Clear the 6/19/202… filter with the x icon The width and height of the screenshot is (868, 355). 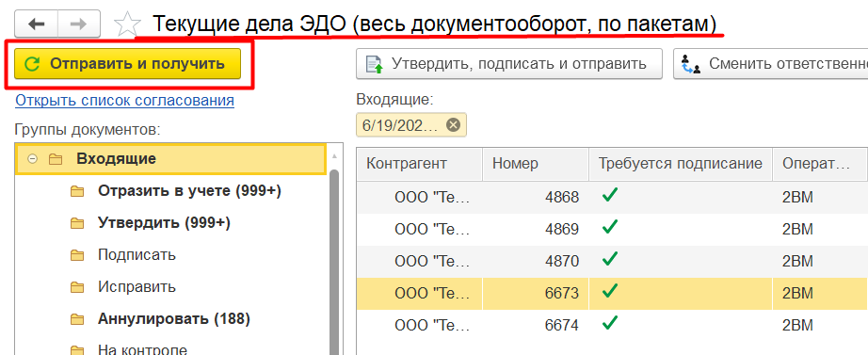coord(453,125)
